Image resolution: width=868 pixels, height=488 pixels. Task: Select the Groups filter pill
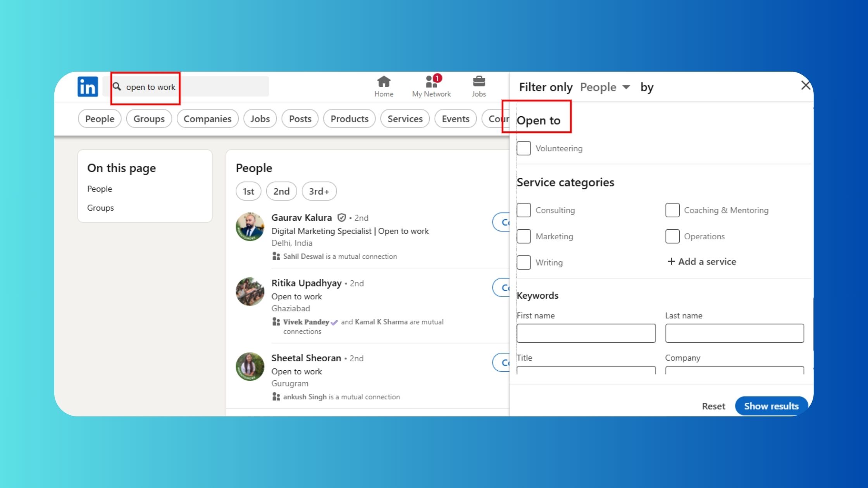[x=149, y=119]
